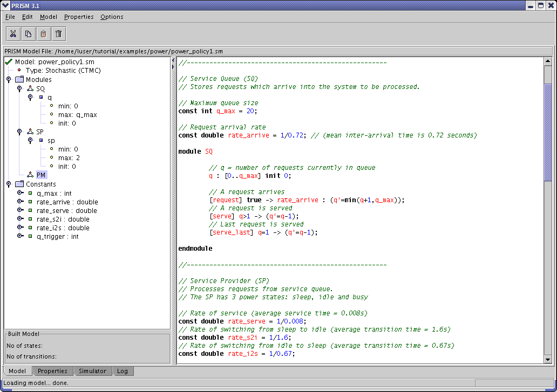Switch to the Simulator tab
The image size is (557, 392).
(x=92, y=371)
